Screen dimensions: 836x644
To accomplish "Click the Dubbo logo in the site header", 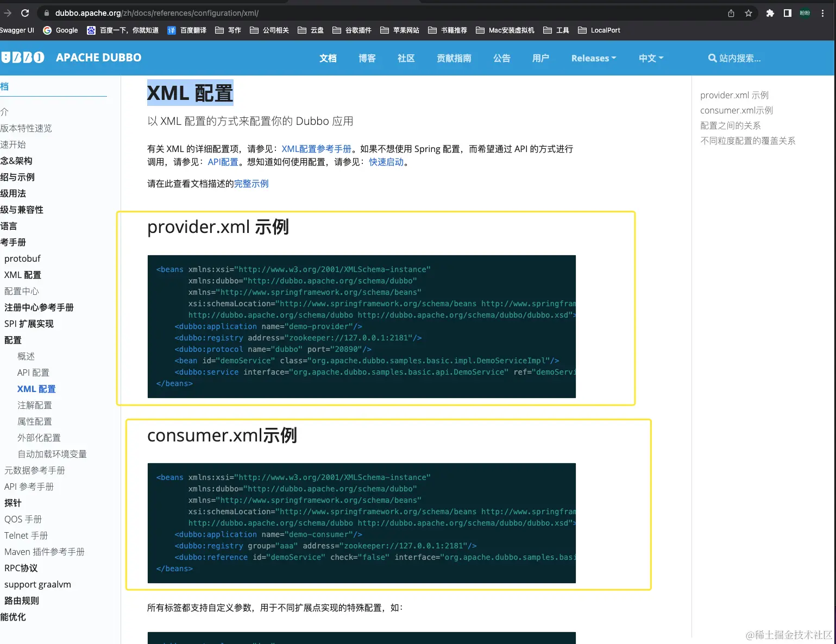I will coord(23,58).
